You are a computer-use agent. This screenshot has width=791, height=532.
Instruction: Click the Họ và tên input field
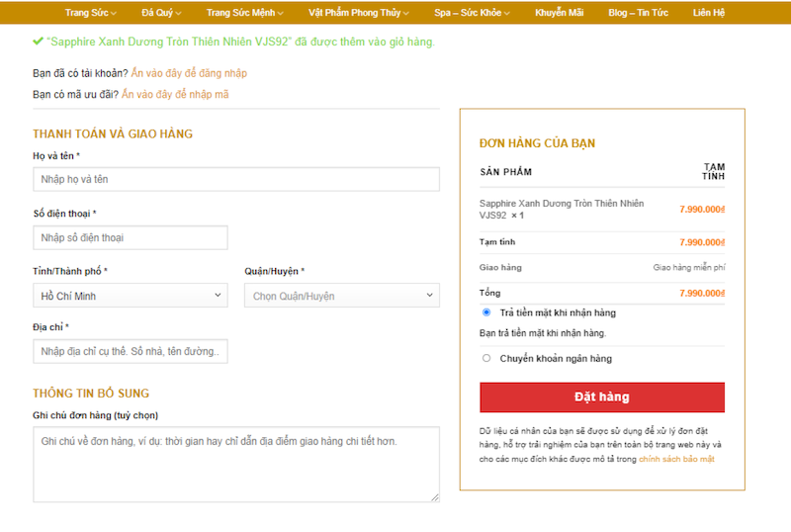point(236,179)
